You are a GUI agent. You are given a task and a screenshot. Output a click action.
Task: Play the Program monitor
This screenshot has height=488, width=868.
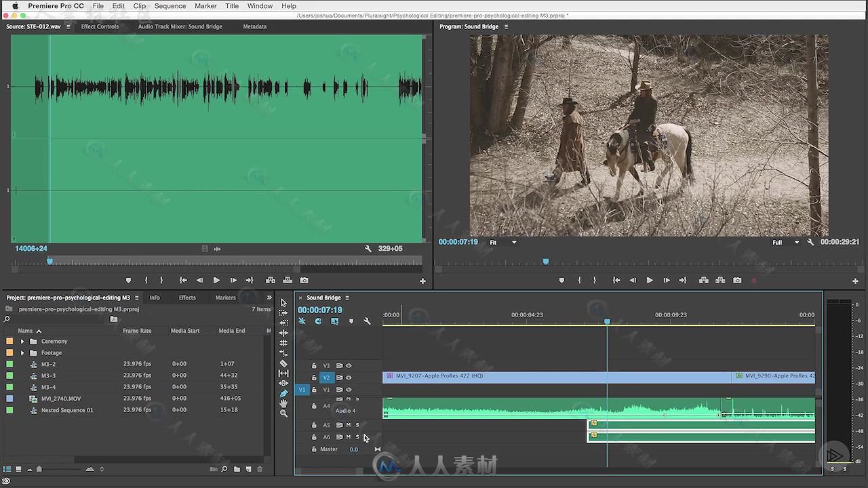(650, 281)
